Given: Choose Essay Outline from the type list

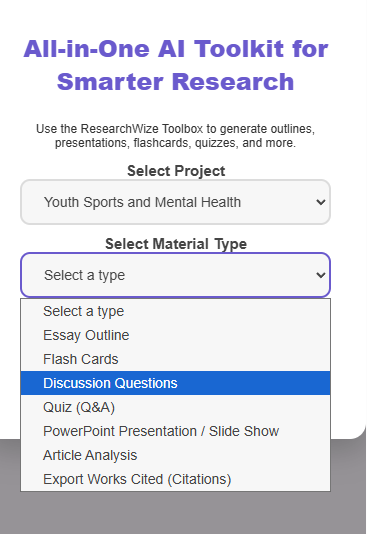Looking at the screenshot, I should tap(175, 335).
